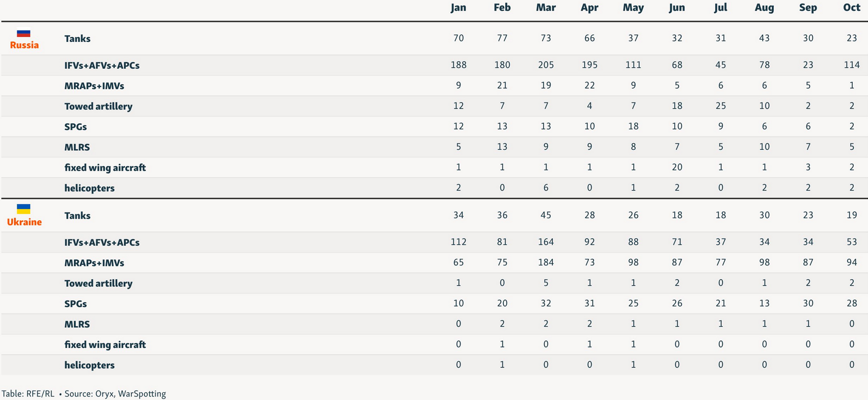Select Ukraine's Tanks row label
Viewport: 868px width, 400px height.
pos(77,216)
